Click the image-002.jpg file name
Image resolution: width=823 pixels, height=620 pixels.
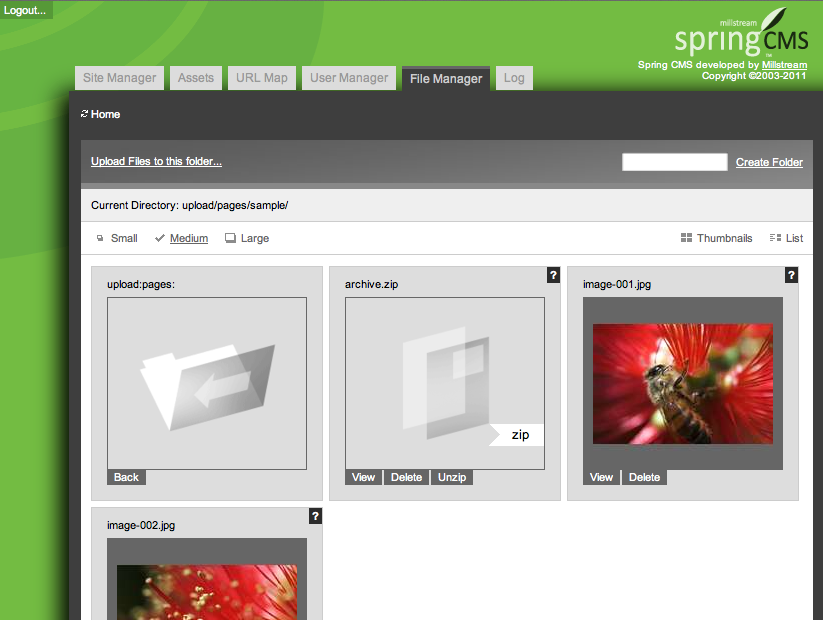(x=141, y=526)
